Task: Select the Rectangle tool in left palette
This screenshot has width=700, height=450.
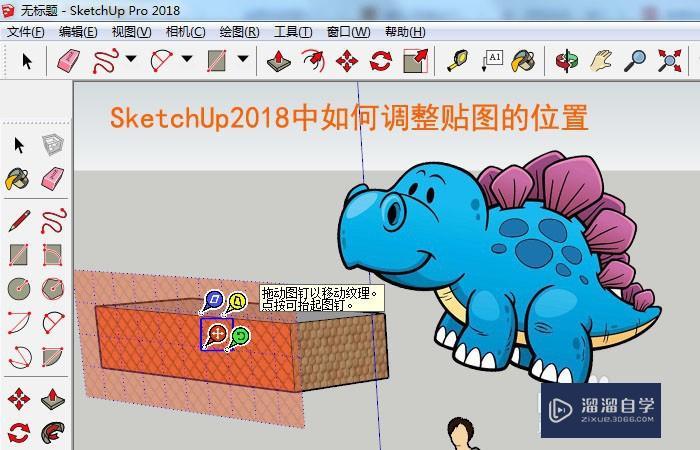Action: point(19,255)
